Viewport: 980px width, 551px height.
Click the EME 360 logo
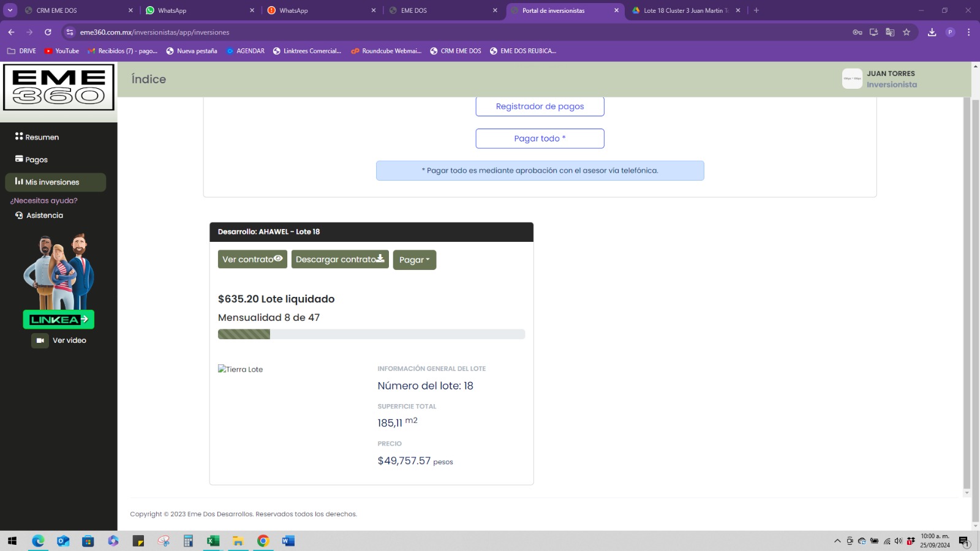(59, 88)
